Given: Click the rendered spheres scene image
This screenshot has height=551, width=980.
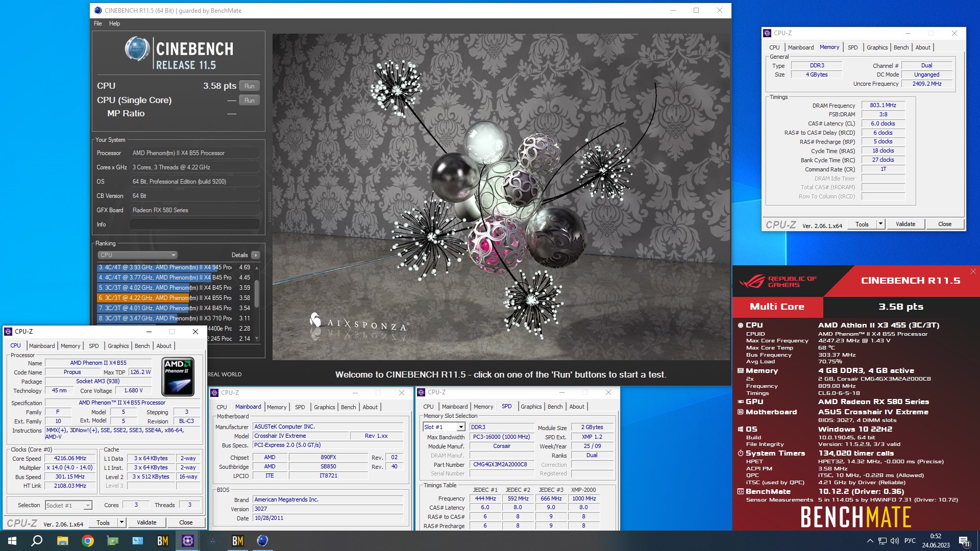Looking at the screenshot, I should [x=501, y=197].
